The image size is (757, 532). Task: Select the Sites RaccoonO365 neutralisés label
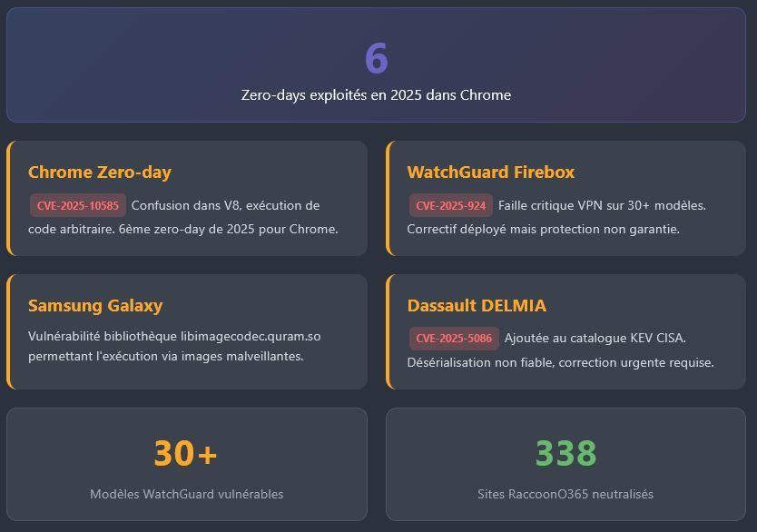coord(565,495)
